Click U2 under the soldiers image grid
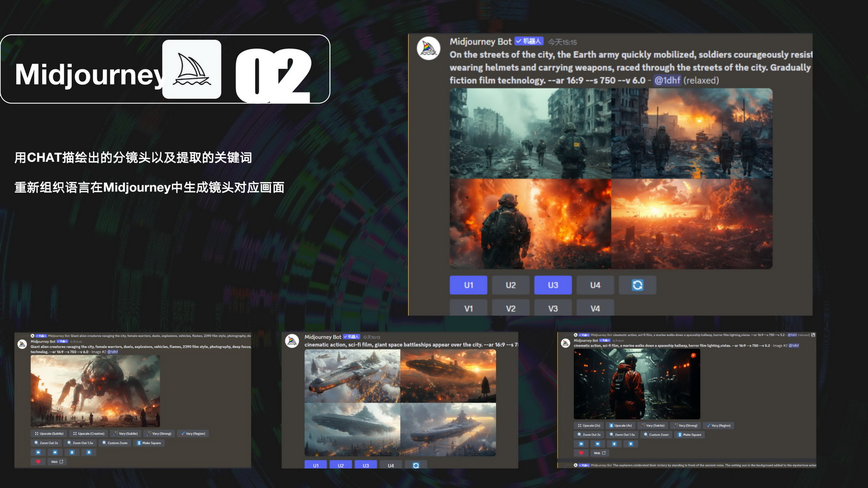This screenshot has width=868, height=488. 511,285
